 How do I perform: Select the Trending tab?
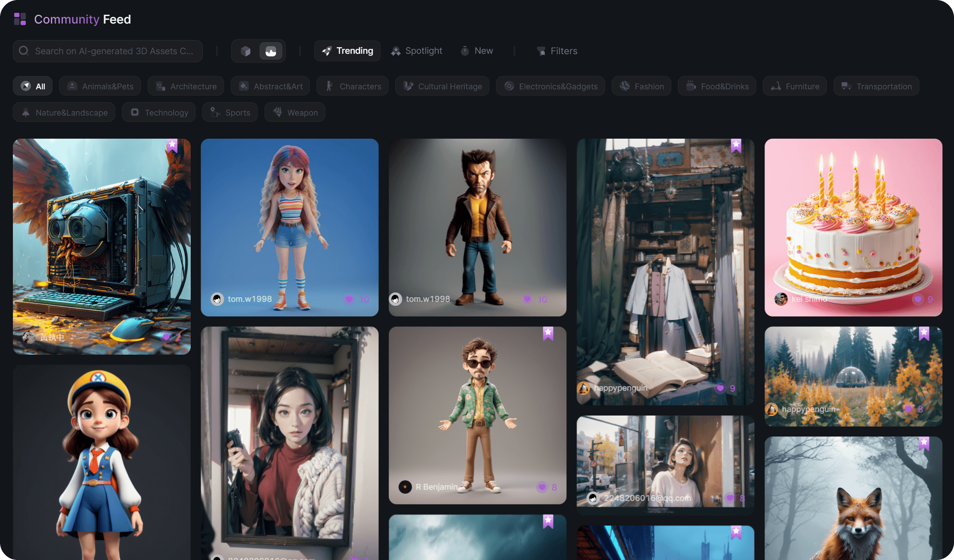pos(347,51)
